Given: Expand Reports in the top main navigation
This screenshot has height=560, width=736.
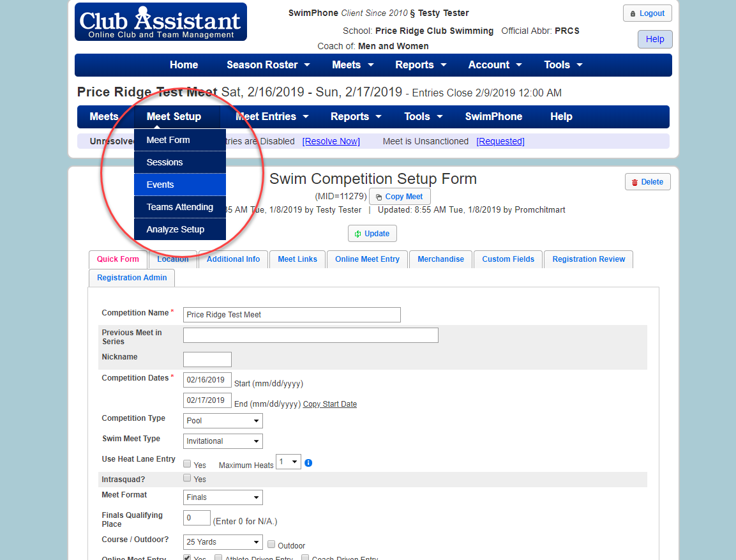Looking at the screenshot, I should [x=421, y=64].
